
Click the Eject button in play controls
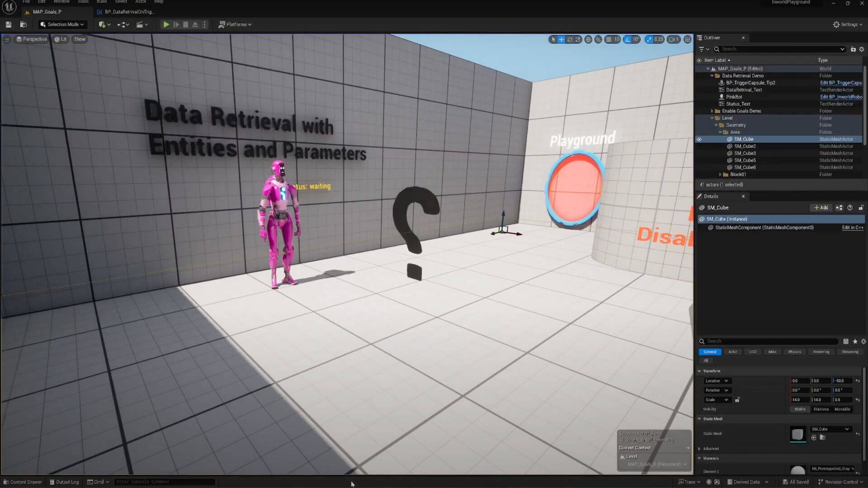195,24
